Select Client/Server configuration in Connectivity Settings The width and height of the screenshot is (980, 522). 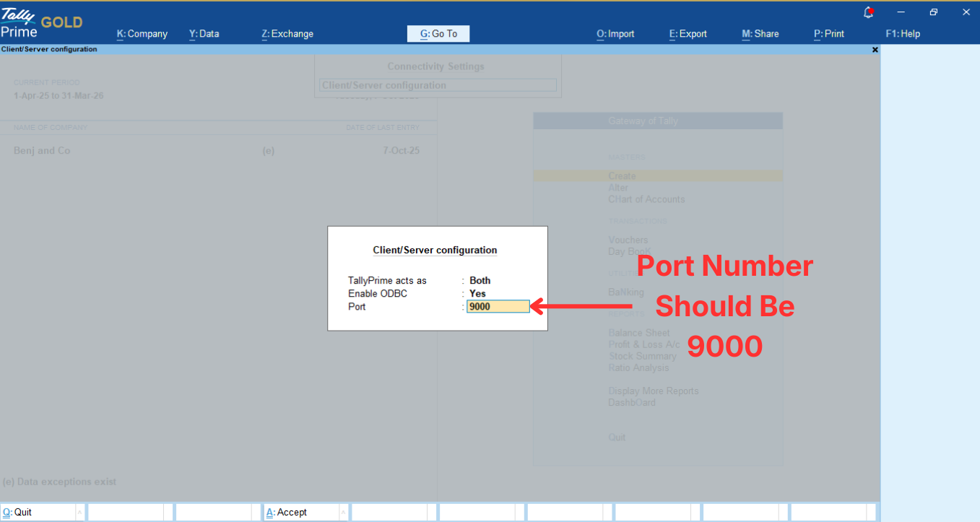tap(438, 85)
